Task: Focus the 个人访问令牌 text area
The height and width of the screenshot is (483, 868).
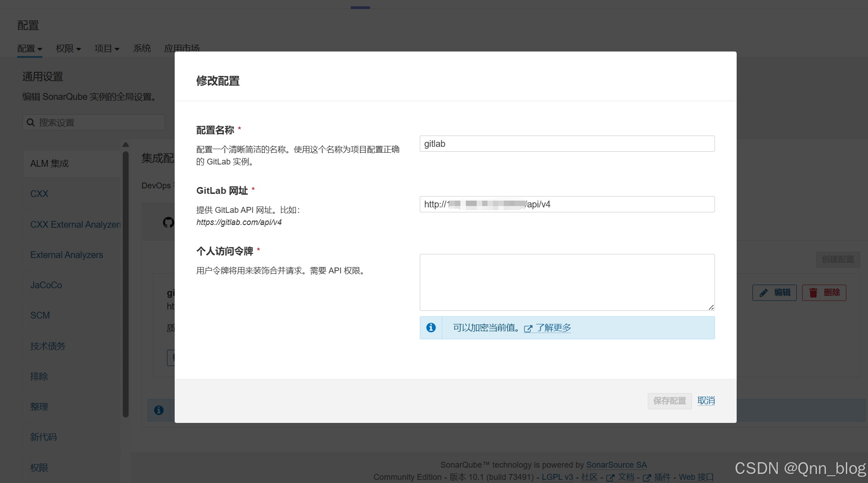Action: pos(567,282)
